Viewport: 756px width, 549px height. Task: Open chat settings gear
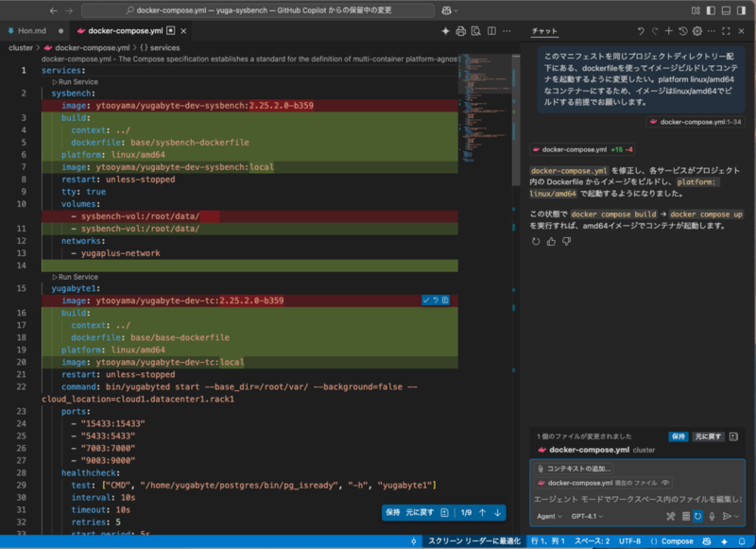[x=697, y=31]
